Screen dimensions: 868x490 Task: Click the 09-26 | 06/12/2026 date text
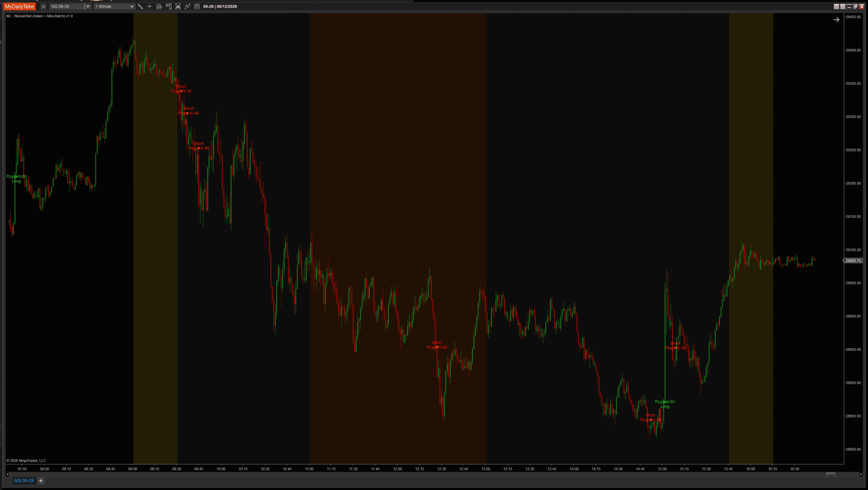220,6
